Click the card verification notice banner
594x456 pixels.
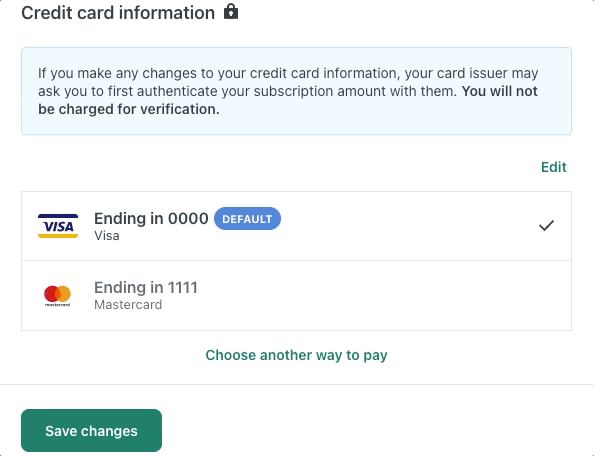point(296,91)
